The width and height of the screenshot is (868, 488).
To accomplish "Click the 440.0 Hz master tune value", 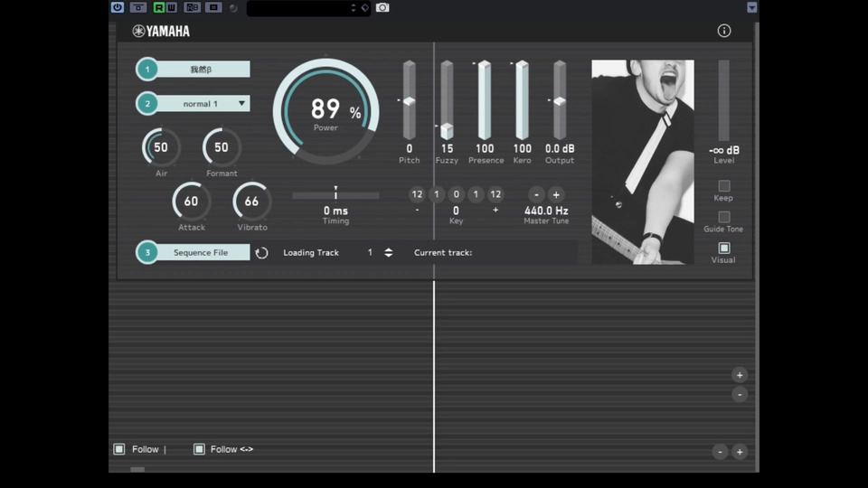I will click(x=546, y=211).
